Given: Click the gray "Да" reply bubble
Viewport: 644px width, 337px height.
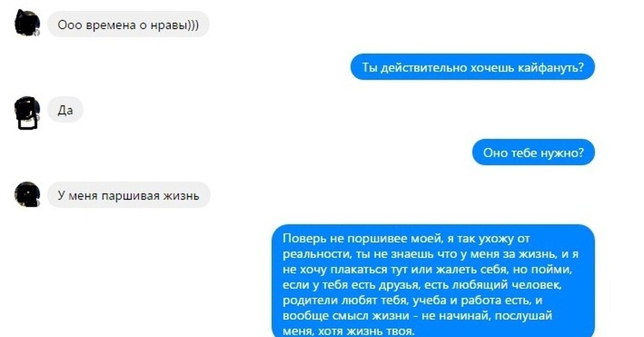Looking at the screenshot, I should point(65,110).
